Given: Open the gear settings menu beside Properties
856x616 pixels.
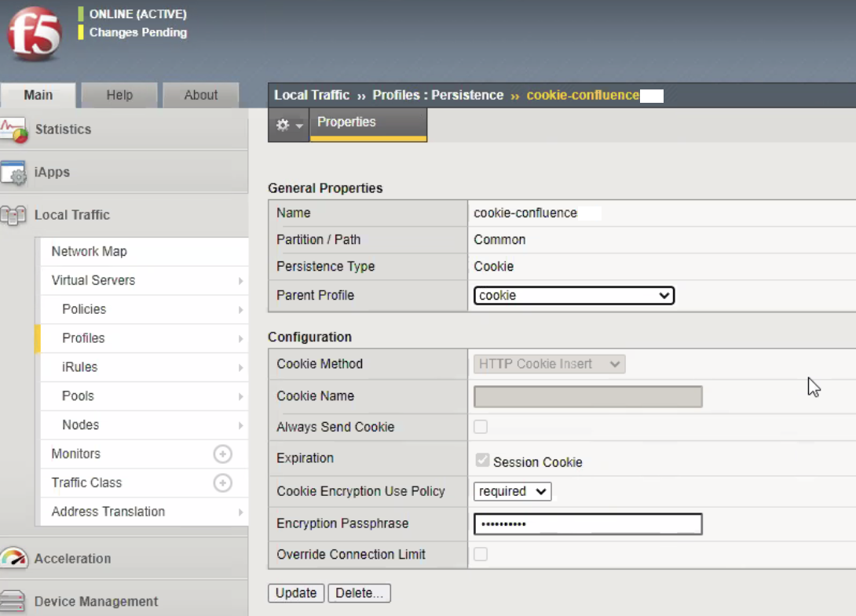Looking at the screenshot, I should 289,125.
